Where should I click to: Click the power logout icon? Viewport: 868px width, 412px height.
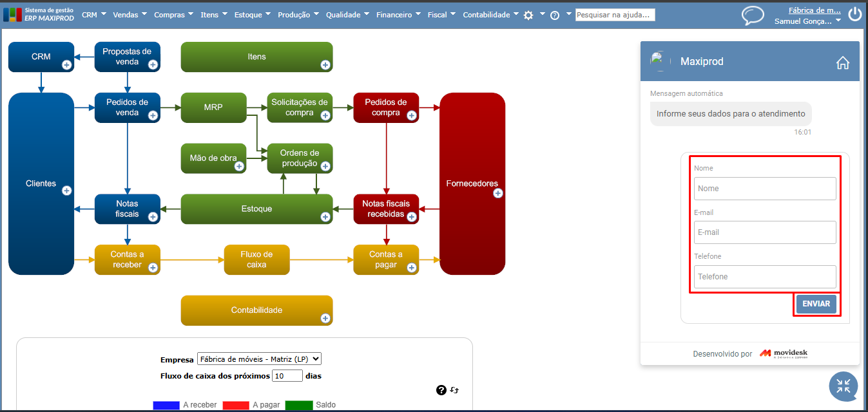click(x=855, y=14)
